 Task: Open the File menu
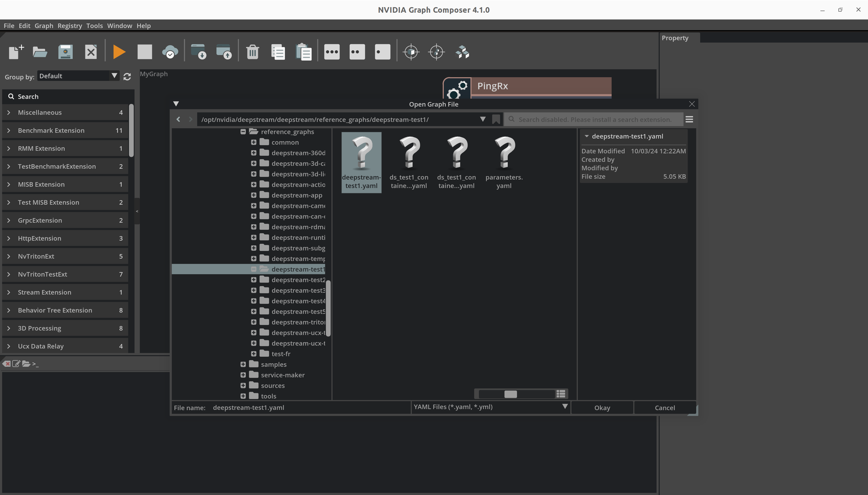tap(9, 26)
